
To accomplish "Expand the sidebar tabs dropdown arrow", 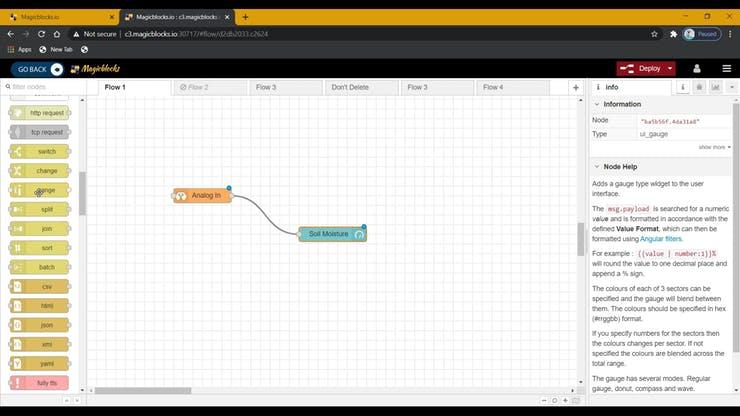I will click(x=730, y=87).
